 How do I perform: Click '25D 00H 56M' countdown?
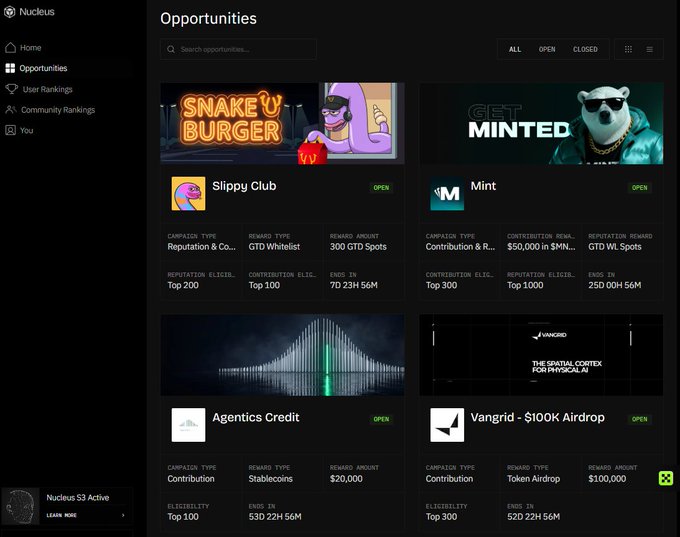tap(615, 285)
